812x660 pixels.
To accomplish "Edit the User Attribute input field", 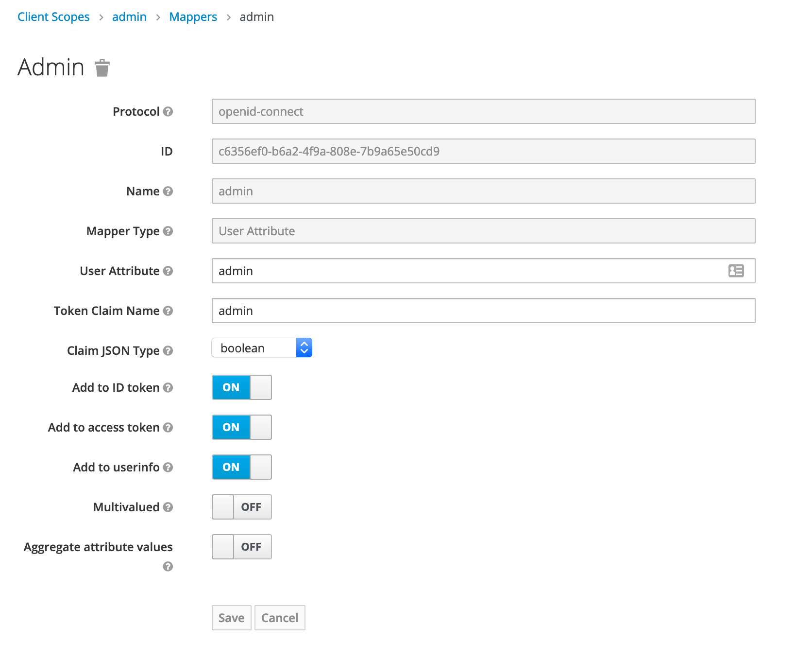I will click(484, 271).
